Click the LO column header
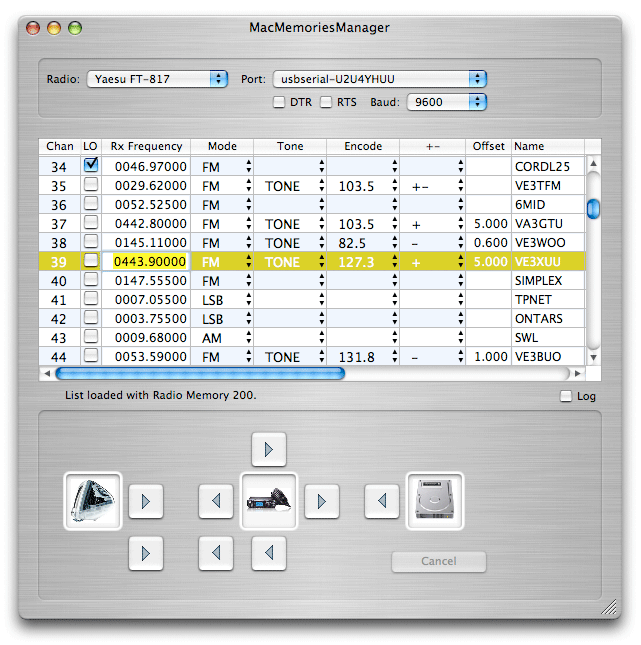The width and height of the screenshot is (641, 645). point(91,146)
